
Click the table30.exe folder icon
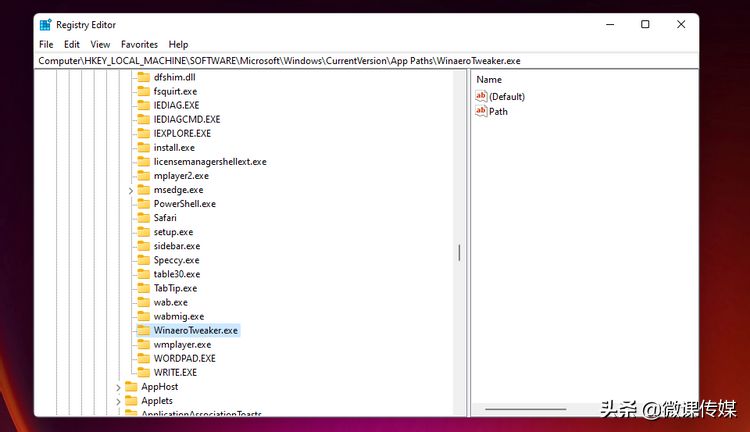click(x=143, y=274)
